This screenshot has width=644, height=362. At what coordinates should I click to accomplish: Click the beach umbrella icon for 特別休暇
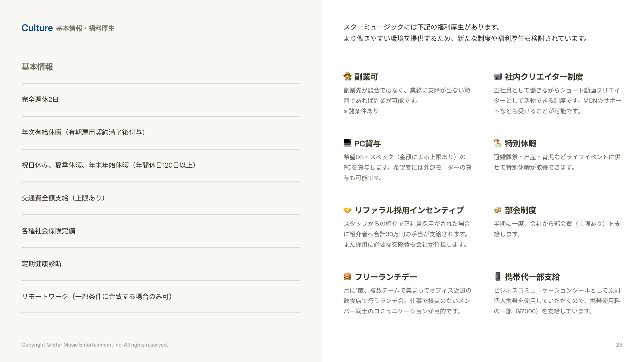498,143
